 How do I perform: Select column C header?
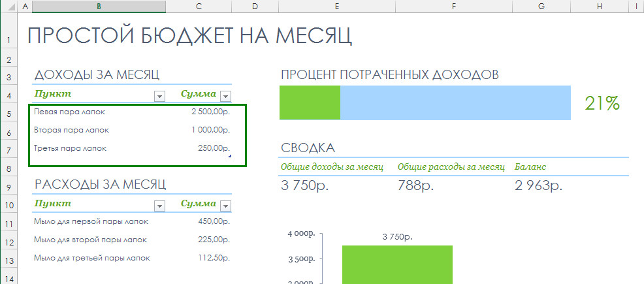pos(199,6)
